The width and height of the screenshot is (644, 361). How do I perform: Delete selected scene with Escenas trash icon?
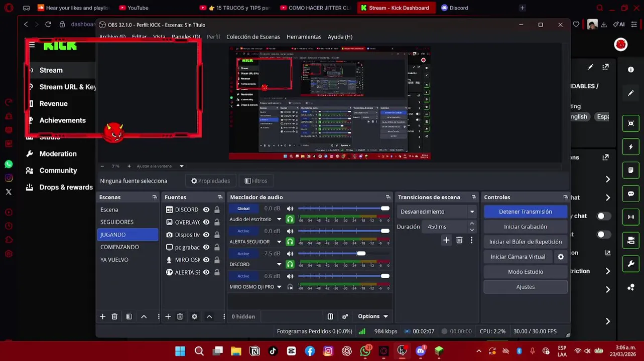click(114, 316)
